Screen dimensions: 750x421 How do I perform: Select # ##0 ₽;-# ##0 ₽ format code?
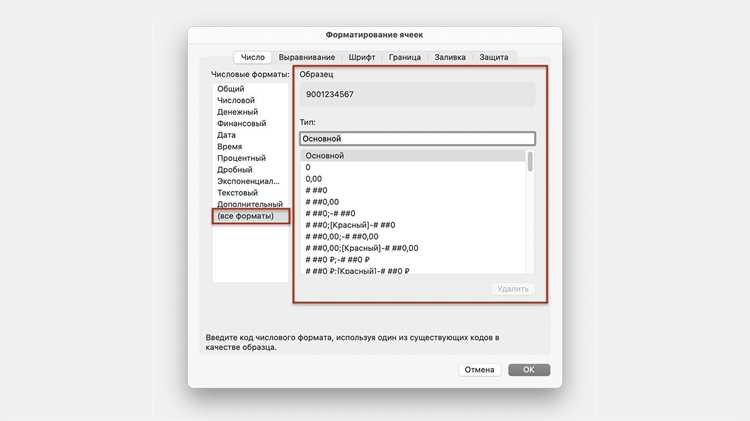click(x=413, y=259)
